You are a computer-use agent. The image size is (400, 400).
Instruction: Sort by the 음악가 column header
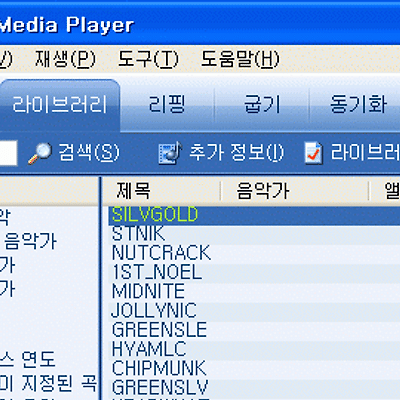coord(295,191)
